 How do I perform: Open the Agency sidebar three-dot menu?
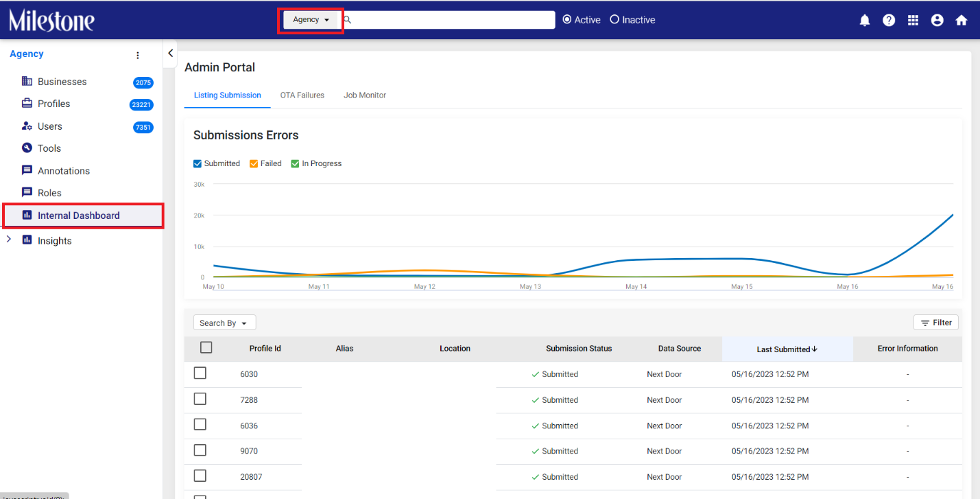[137, 55]
